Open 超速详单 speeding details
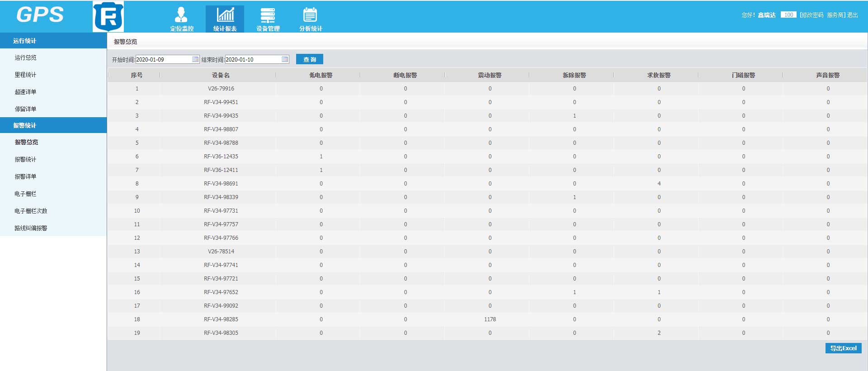 26,92
